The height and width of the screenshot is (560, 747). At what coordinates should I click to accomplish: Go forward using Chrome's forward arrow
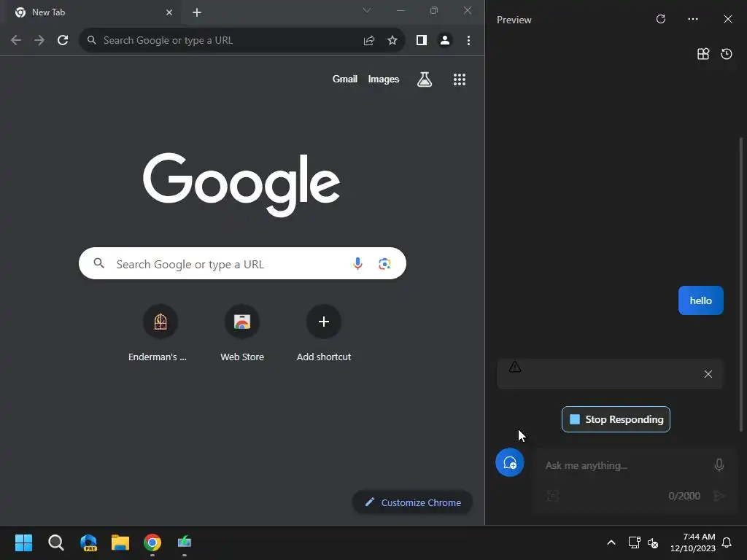coord(39,41)
